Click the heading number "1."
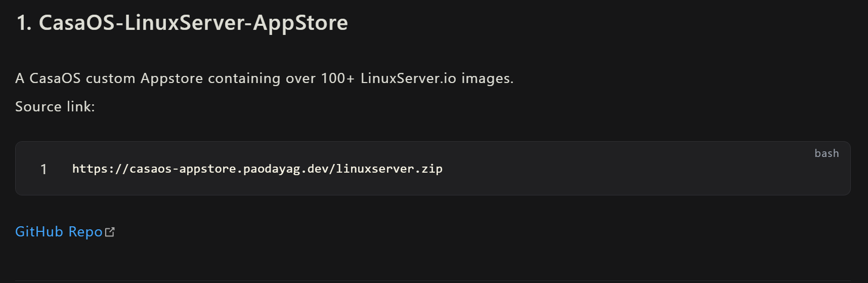Viewport: 868px width, 283px height. pyautogui.click(x=24, y=23)
